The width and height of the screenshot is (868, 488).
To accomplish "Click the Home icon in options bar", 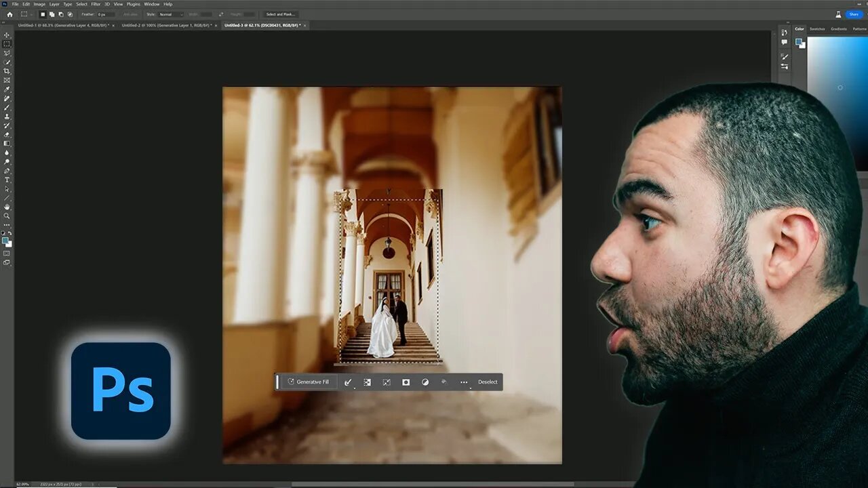I will (9, 14).
